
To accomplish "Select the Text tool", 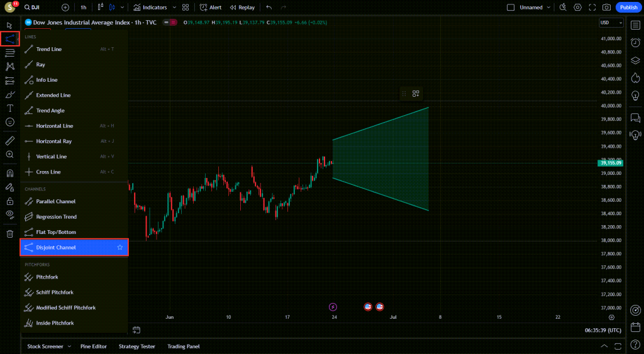I will [9, 108].
